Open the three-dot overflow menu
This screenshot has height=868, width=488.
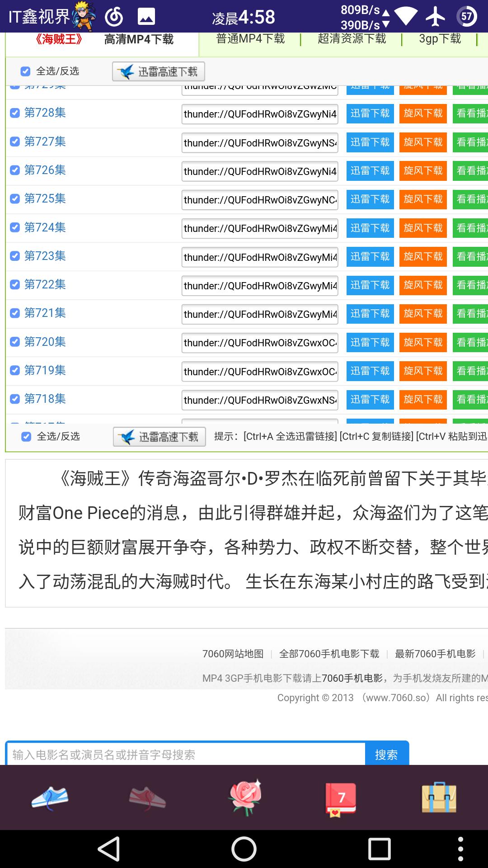(x=460, y=849)
